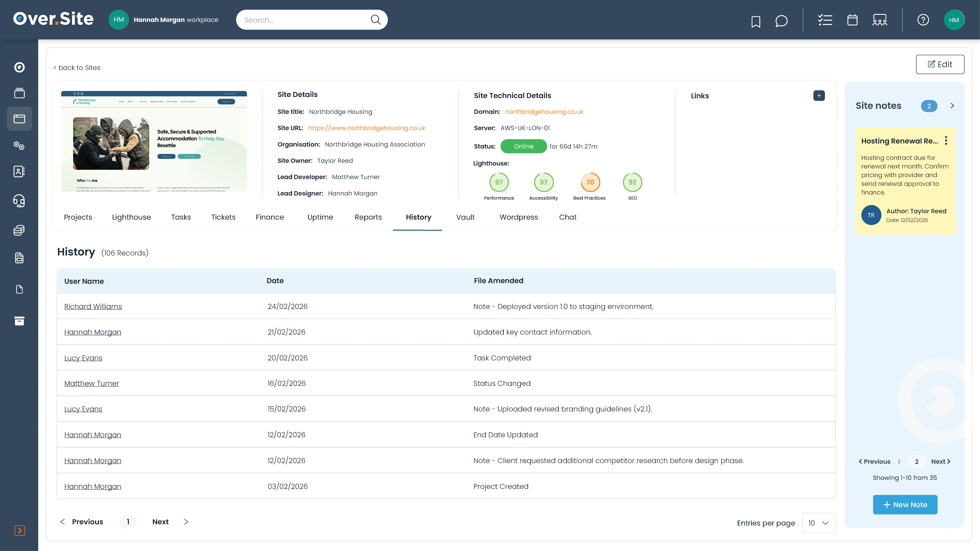Open the calendar icon in header
The width and height of the screenshot is (980, 551).
(x=852, y=20)
